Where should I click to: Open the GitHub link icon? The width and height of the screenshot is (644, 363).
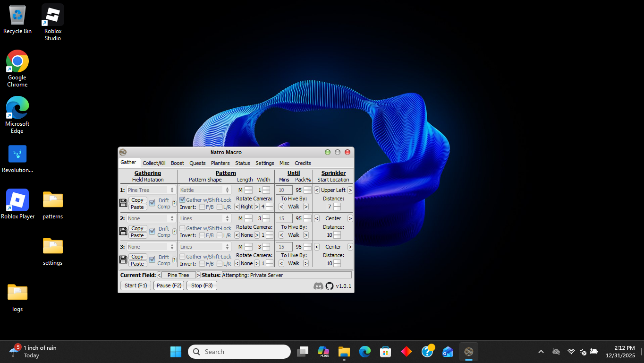[x=330, y=286]
